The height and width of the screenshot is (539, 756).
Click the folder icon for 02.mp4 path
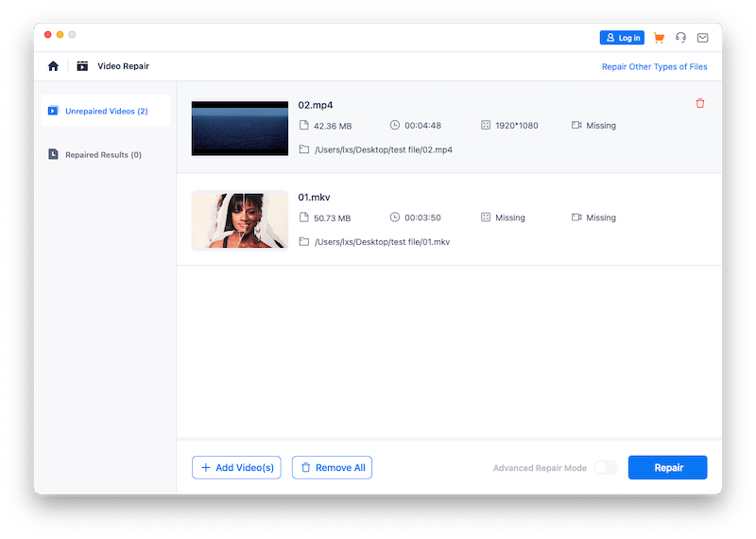pyautogui.click(x=303, y=149)
